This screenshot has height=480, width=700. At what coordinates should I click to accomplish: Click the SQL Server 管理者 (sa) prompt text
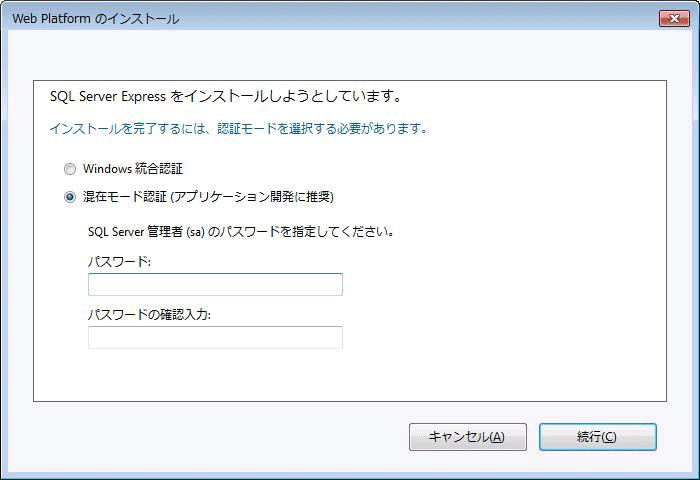241,231
